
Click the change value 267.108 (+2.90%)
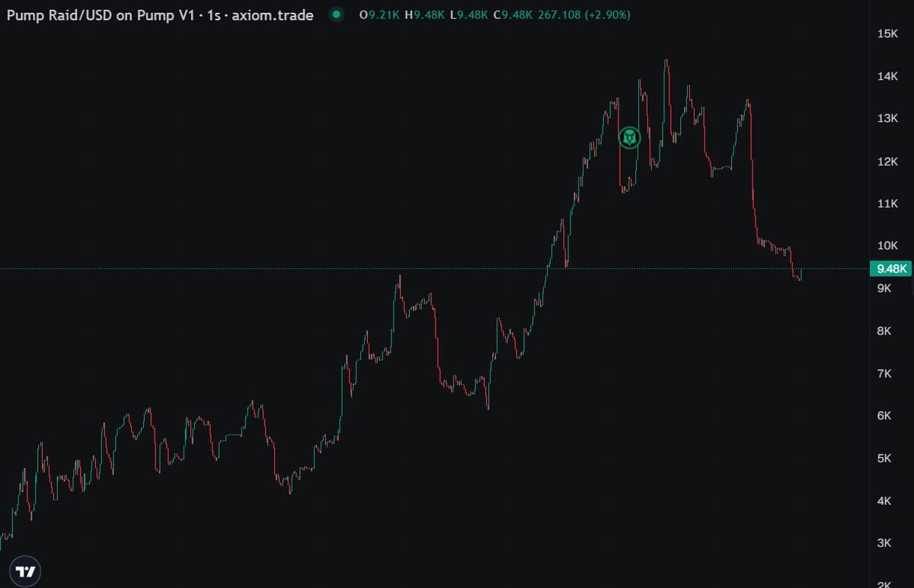click(585, 15)
